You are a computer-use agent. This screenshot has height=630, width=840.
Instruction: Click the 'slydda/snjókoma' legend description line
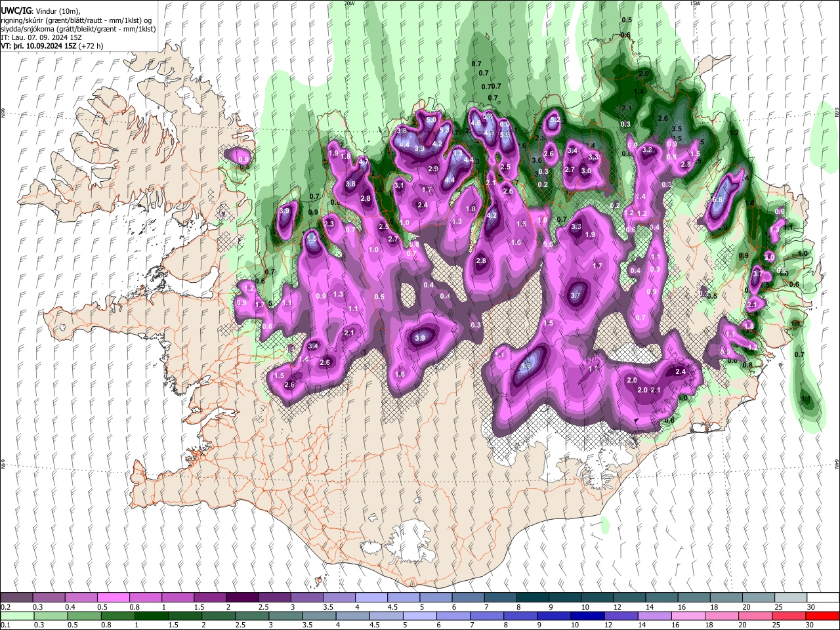(78, 29)
